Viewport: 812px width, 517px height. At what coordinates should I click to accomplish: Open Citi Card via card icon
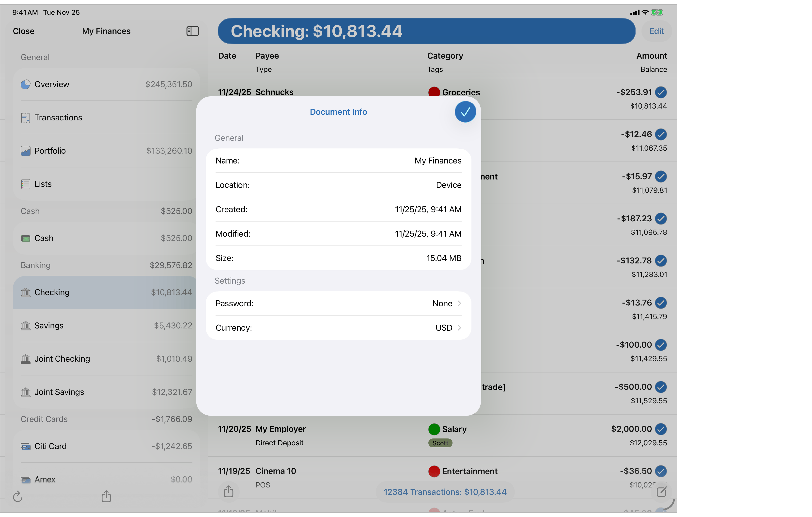click(x=25, y=446)
